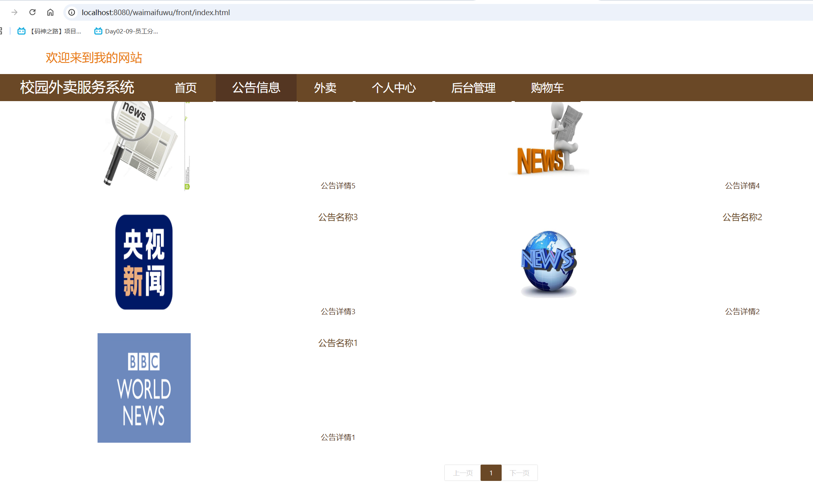
Task: Click the browser forward arrow icon
Action: tap(14, 12)
